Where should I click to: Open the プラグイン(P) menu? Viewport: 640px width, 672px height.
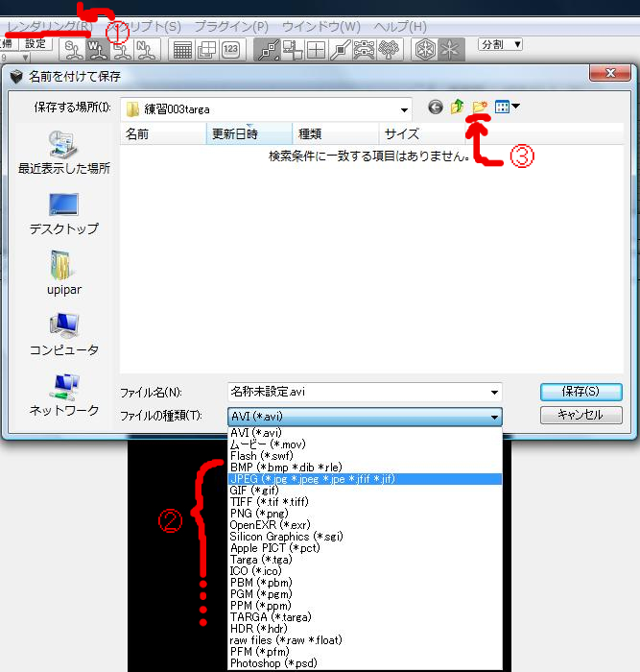pos(231,27)
